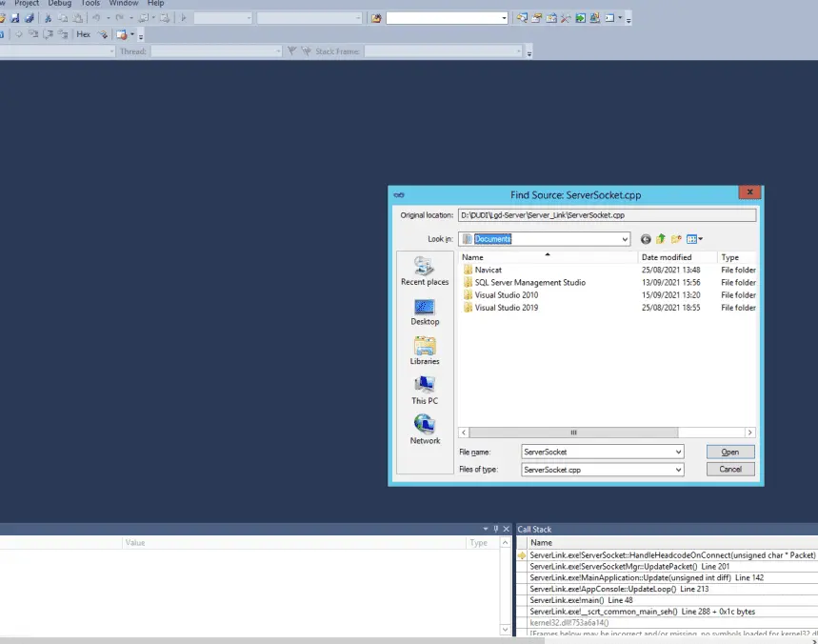Viewport: 818px width, 644px height.
Task: Click the Cancel button in dialog
Action: tap(730, 469)
